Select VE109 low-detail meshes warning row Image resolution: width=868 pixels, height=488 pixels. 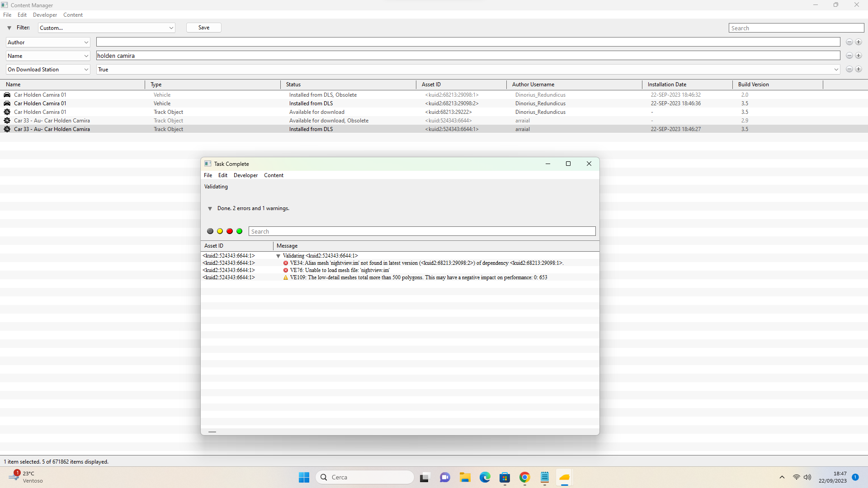coord(400,277)
